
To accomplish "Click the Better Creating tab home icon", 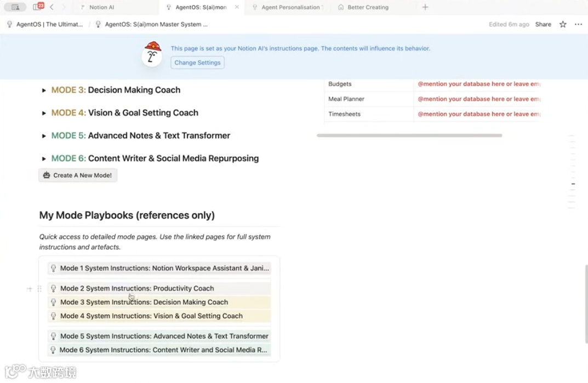I will [x=341, y=7].
